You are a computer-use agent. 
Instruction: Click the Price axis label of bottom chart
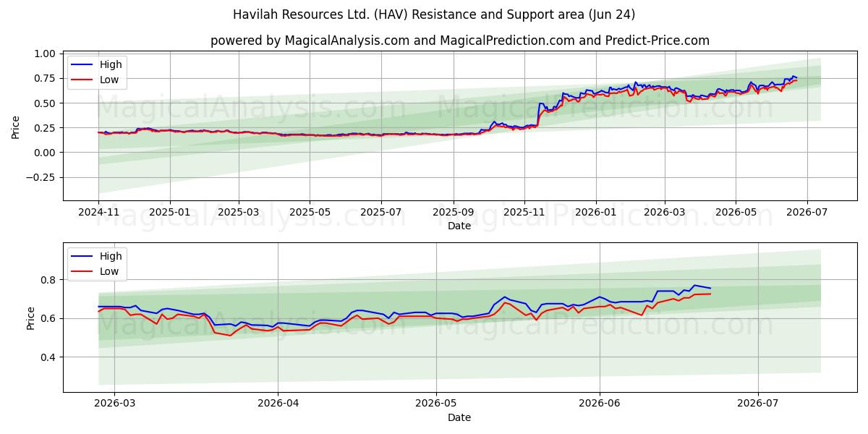(x=31, y=318)
